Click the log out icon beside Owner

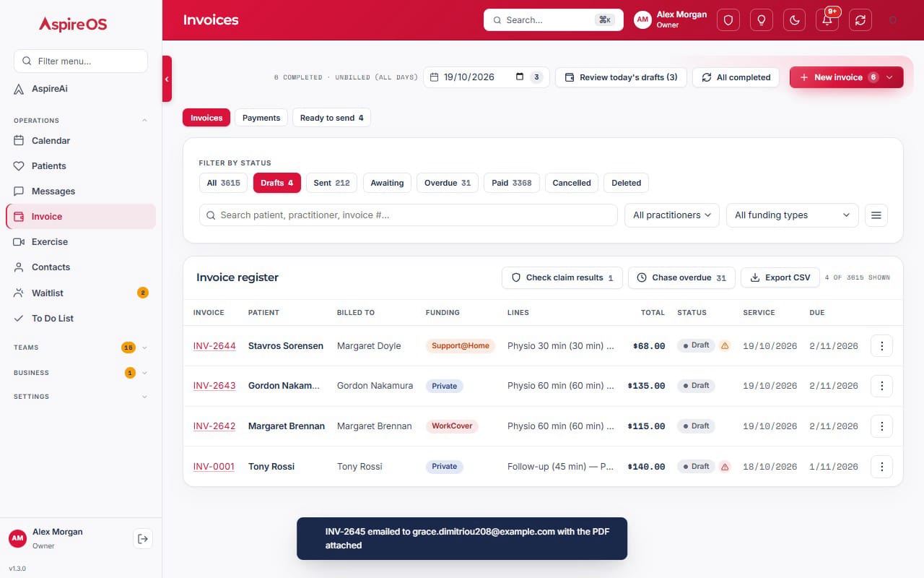[x=143, y=538]
